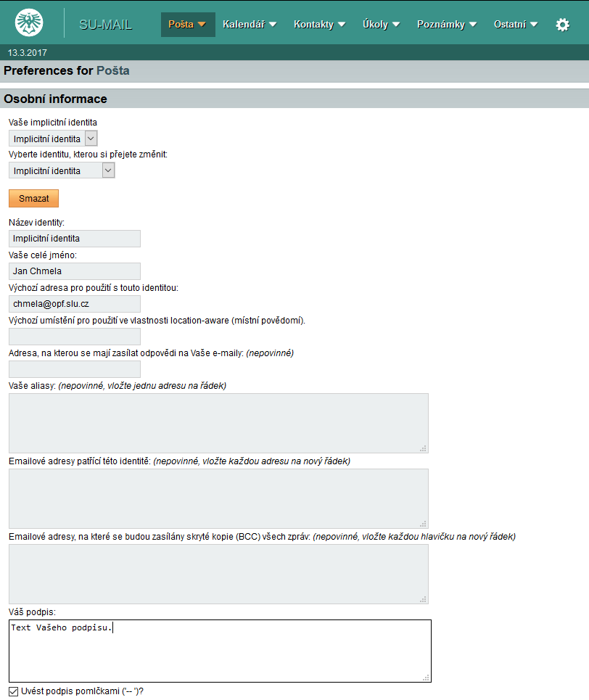This screenshot has width=589, height=700.
Task: Click the default address field with chmela@opf.slu.cz
Action: (75, 303)
